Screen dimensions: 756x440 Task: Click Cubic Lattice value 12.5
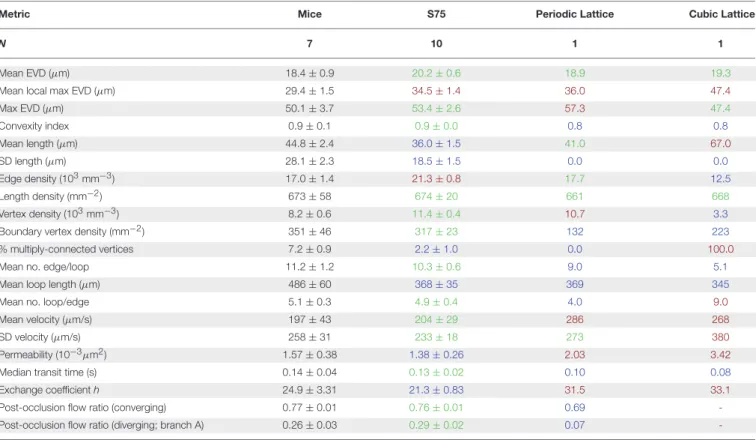coord(720,179)
